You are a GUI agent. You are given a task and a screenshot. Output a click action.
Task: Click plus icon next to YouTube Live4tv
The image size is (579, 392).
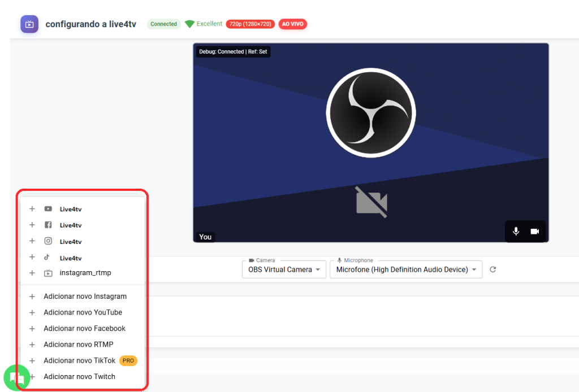click(x=32, y=209)
